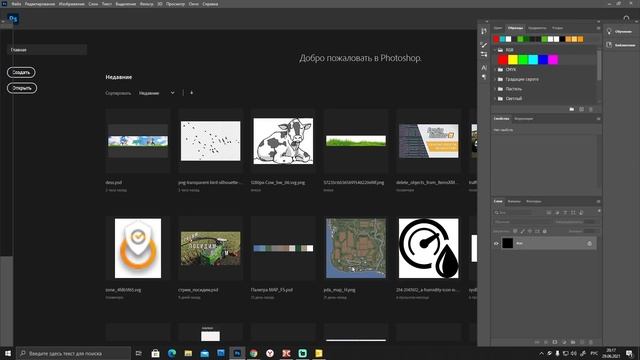Click the new group folder icon in Layers
This screenshot has height=360, width=640.
click(573, 342)
